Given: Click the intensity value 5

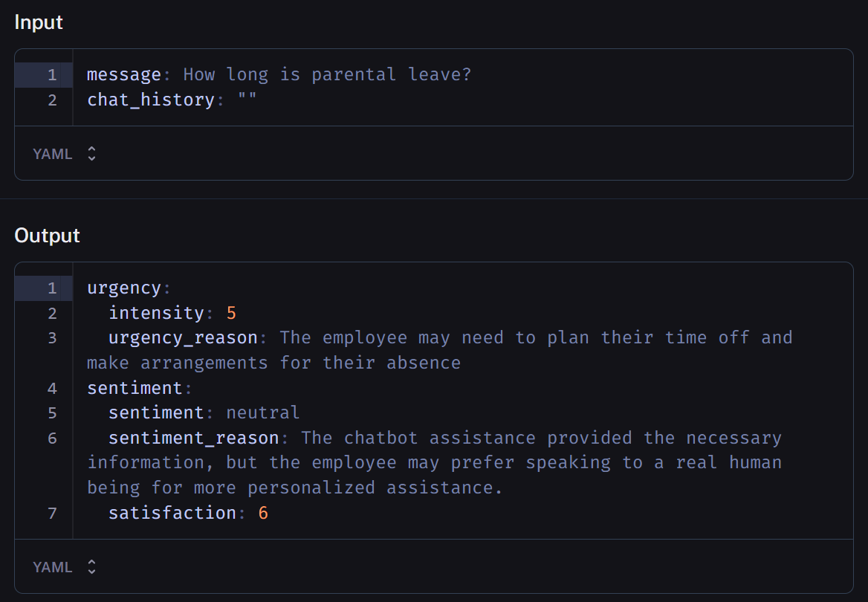Looking at the screenshot, I should coord(231,313).
